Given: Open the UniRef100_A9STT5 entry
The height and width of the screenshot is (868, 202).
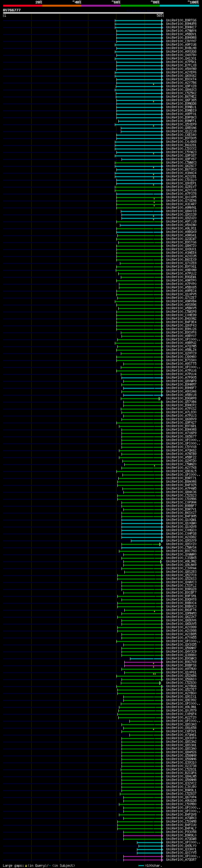Looking at the screenshot, I should pos(181,364).
